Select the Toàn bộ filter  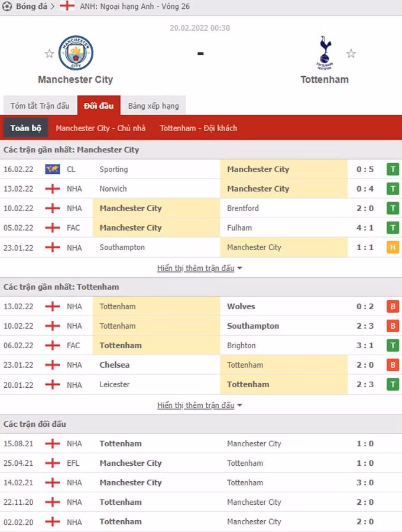click(x=26, y=128)
